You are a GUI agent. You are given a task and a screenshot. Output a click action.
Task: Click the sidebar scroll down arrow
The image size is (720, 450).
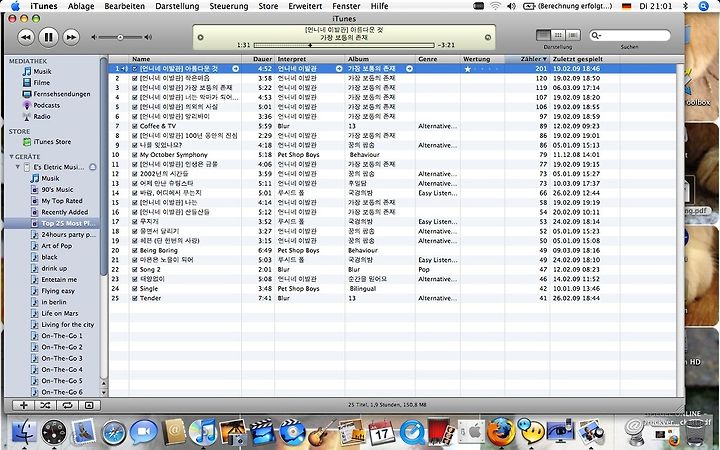pos(104,393)
